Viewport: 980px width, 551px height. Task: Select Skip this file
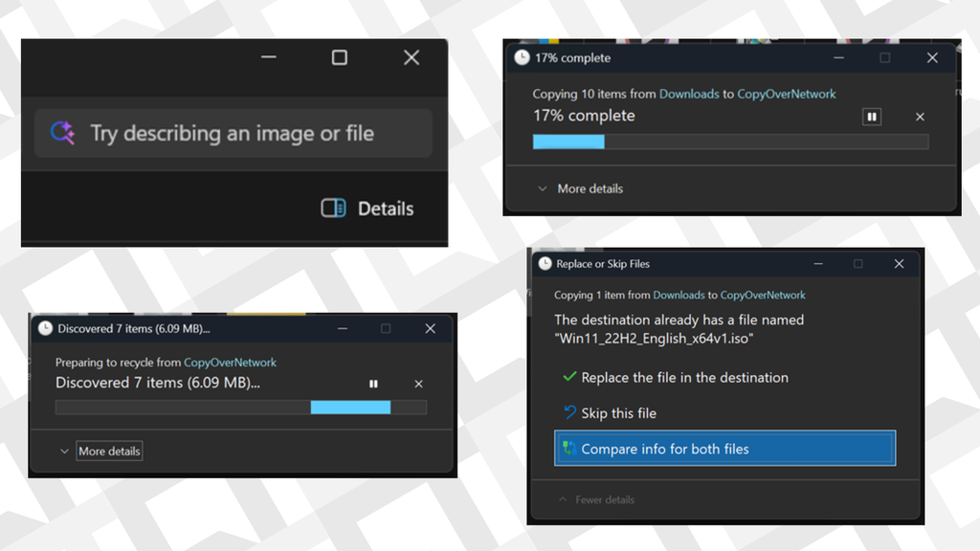[618, 412]
